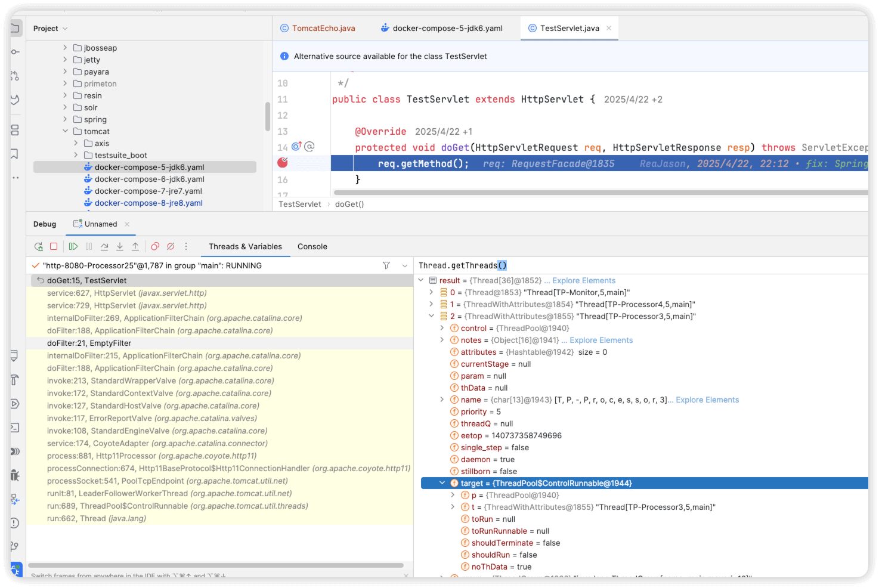Expand the control ThreadPool field
The image size is (879, 588).
tap(442, 328)
